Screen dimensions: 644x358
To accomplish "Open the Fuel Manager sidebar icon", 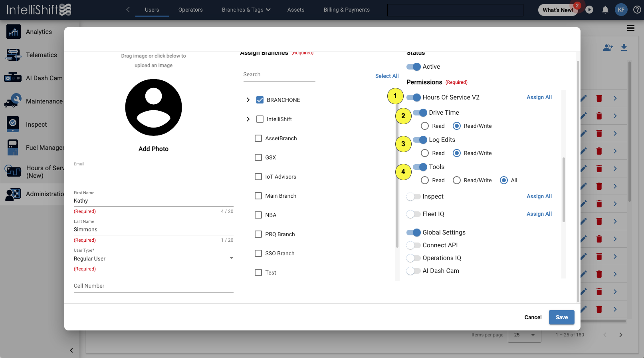I will 13,147.
